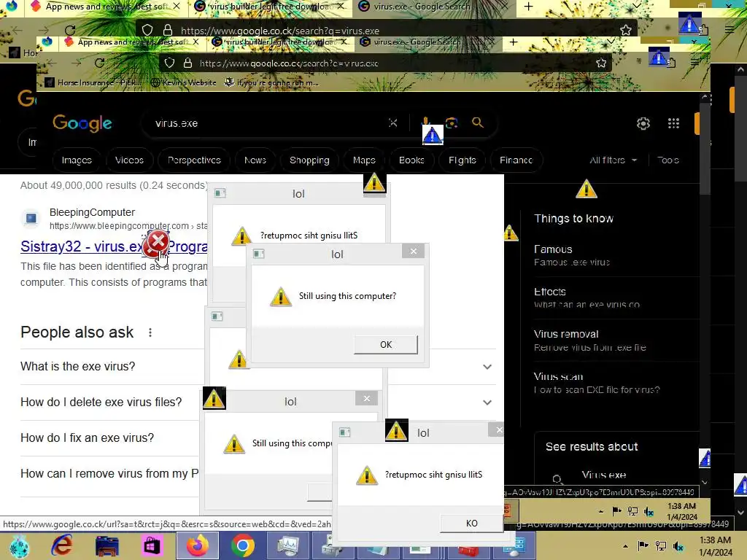Click the KO button in the mirrored dialog
This screenshot has height=560, width=747.
(472, 524)
